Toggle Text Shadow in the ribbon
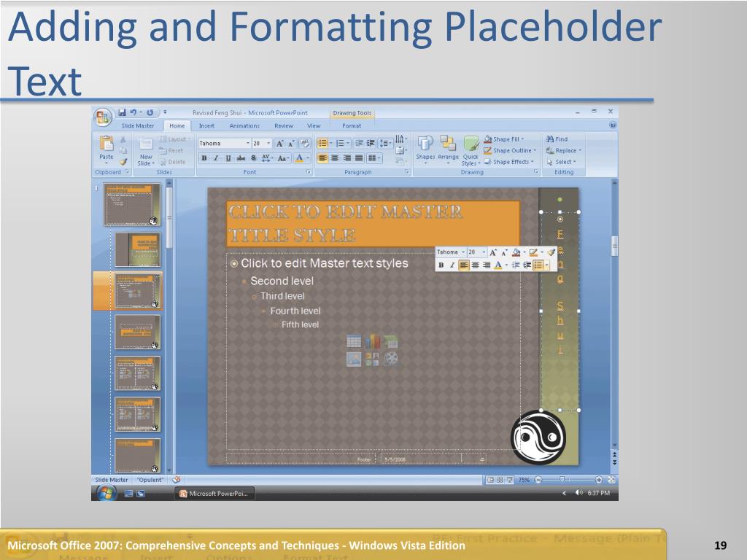This screenshot has height=560, width=747. pyautogui.click(x=253, y=158)
